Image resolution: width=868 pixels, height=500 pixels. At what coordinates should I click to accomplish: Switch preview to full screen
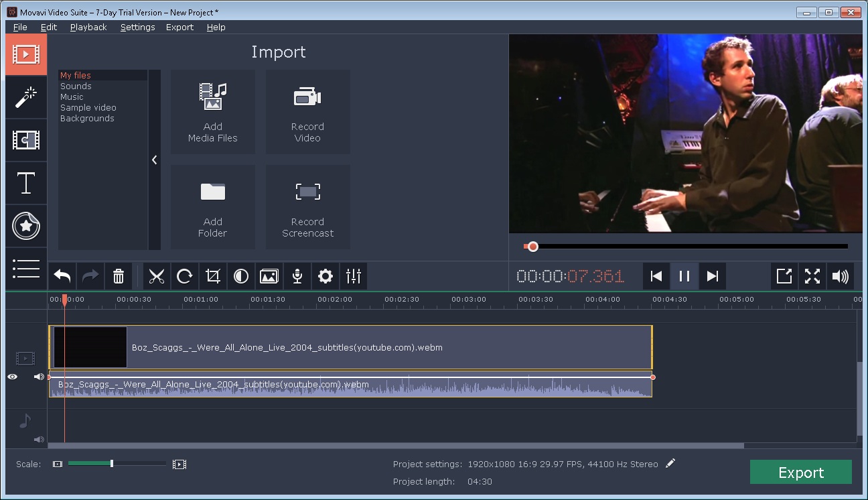point(812,276)
